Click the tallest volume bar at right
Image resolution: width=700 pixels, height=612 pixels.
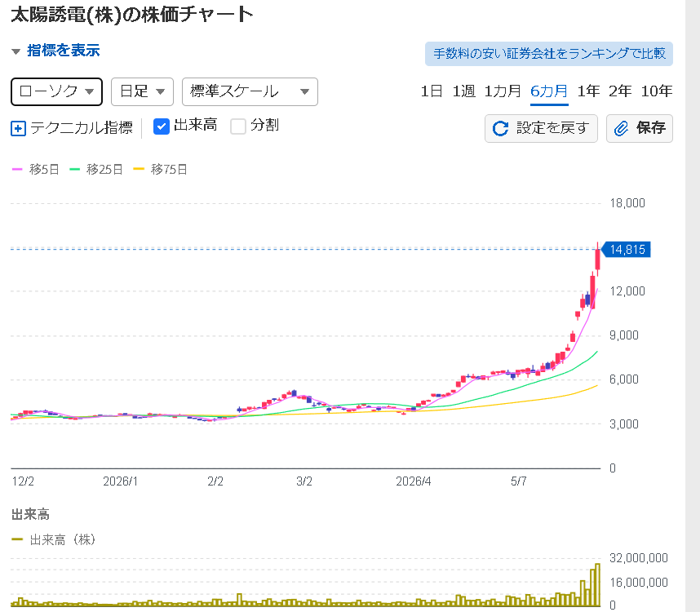pos(598,584)
